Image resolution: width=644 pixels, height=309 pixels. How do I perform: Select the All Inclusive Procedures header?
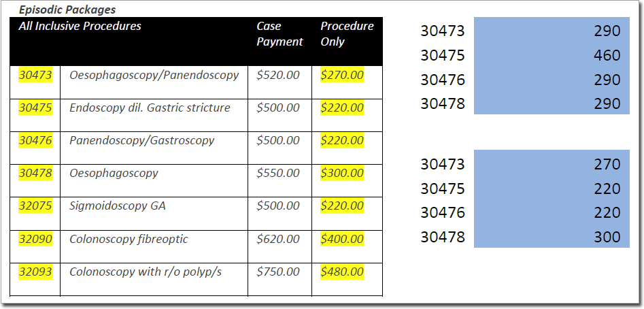point(80,27)
